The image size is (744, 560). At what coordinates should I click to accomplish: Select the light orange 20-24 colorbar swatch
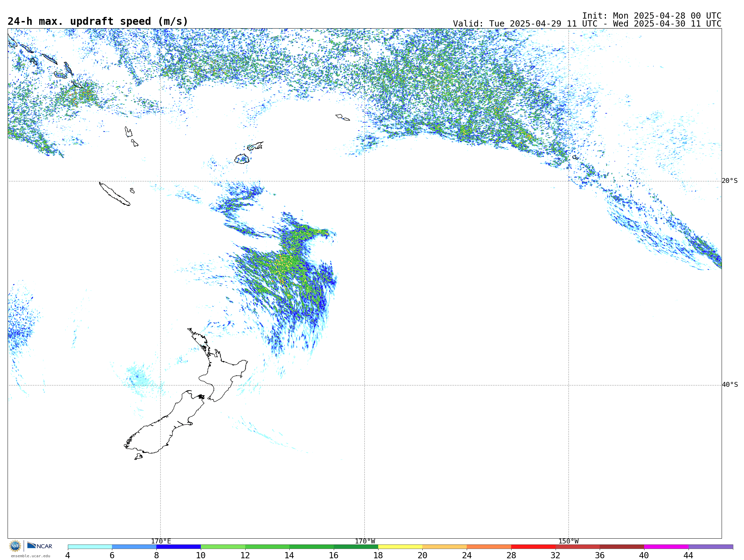click(x=445, y=547)
